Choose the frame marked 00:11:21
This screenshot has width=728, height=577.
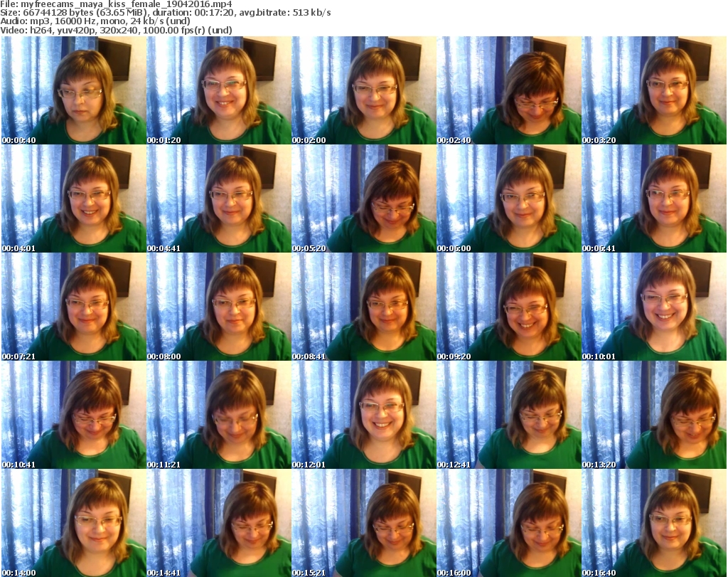[219, 415]
